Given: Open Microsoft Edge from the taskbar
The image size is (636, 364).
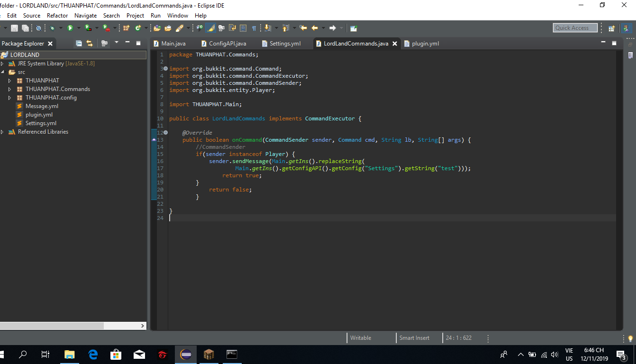Looking at the screenshot, I should click(93, 354).
